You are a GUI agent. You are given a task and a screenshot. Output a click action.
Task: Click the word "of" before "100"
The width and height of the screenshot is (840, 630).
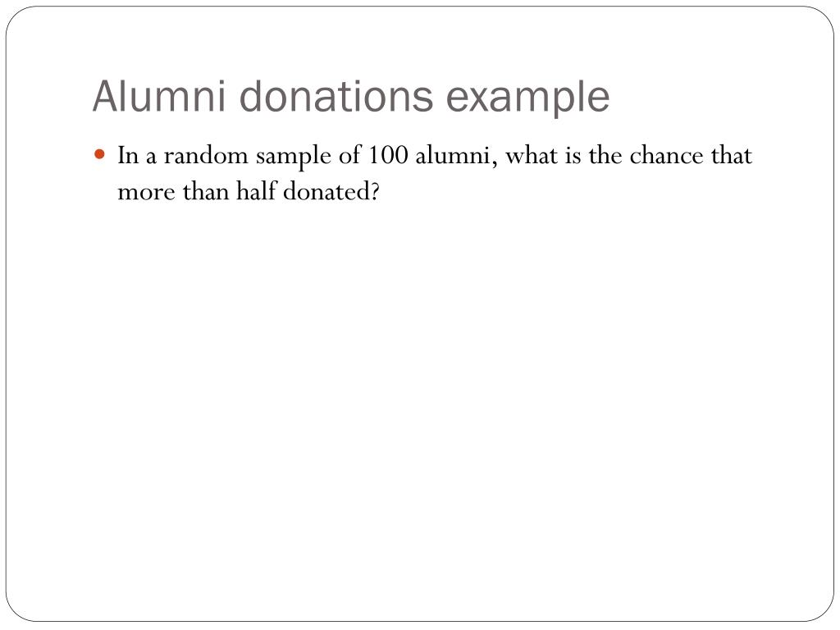pyautogui.click(x=349, y=156)
